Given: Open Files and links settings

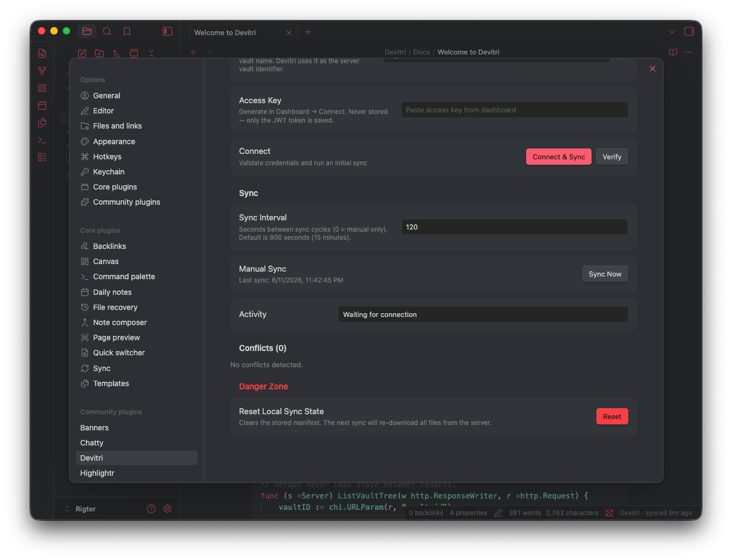Looking at the screenshot, I should 137,126.
